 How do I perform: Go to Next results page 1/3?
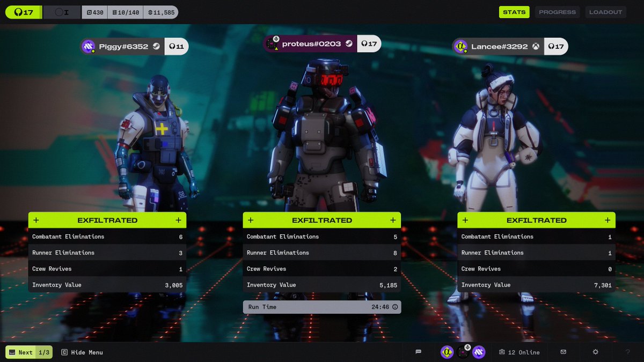[x=29, y=352]
